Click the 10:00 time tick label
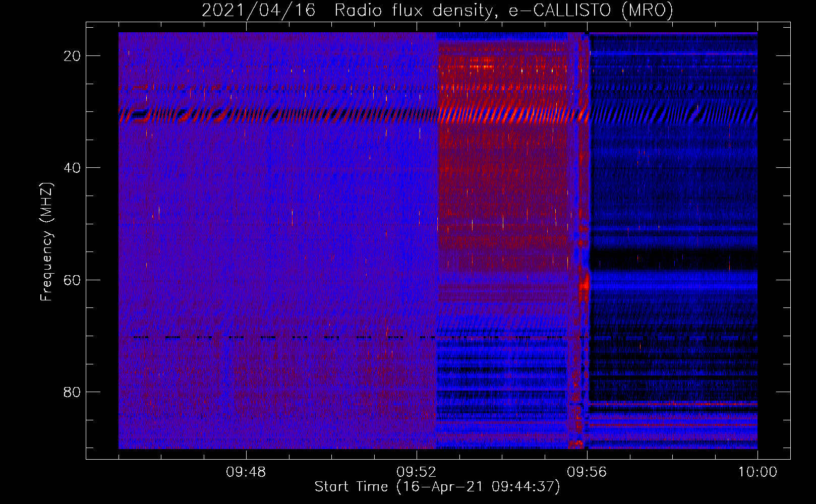The image size is (816, 504). point(757,472)
